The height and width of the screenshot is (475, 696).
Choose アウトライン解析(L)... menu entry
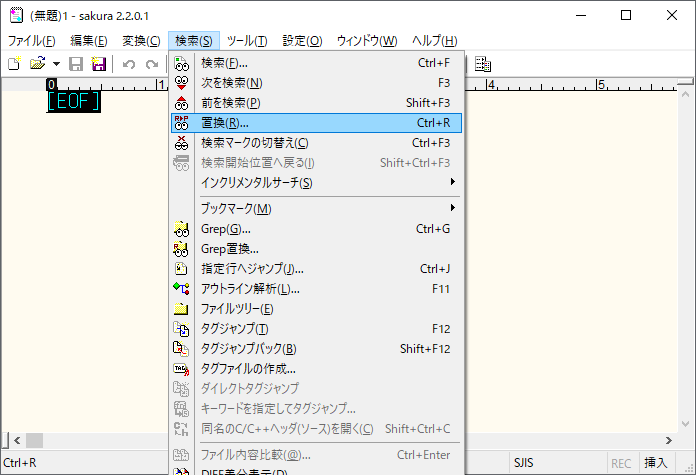point(316,289)
